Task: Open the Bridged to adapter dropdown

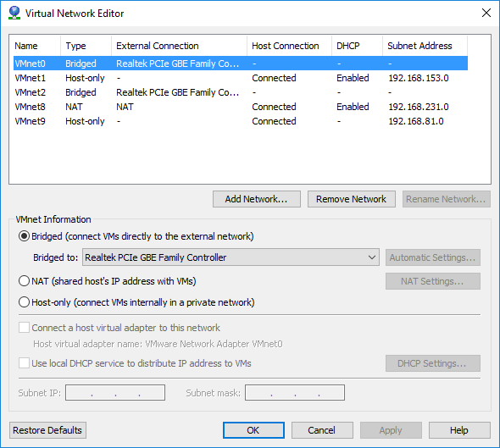Action: tap(231, 257)
